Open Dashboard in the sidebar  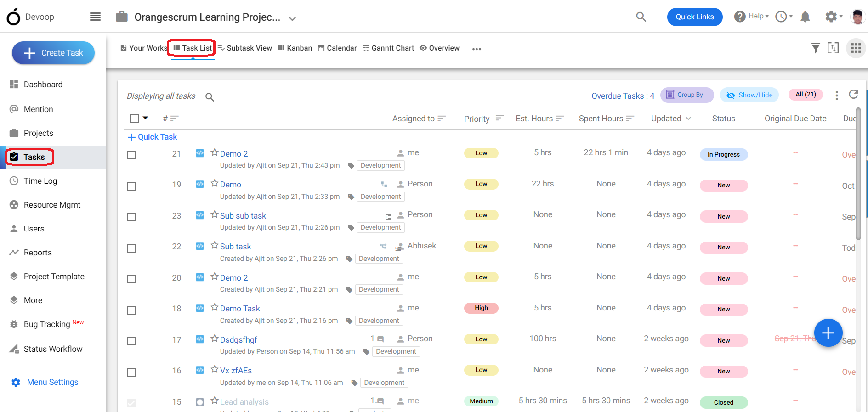click(43, 85)
